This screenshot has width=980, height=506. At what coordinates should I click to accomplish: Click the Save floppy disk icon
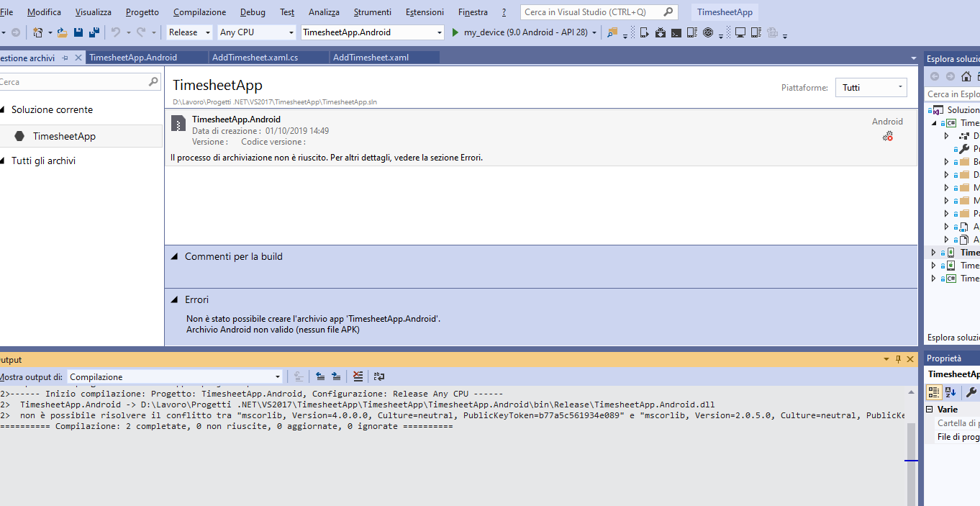pyautogui.click(x=78, y=32)
